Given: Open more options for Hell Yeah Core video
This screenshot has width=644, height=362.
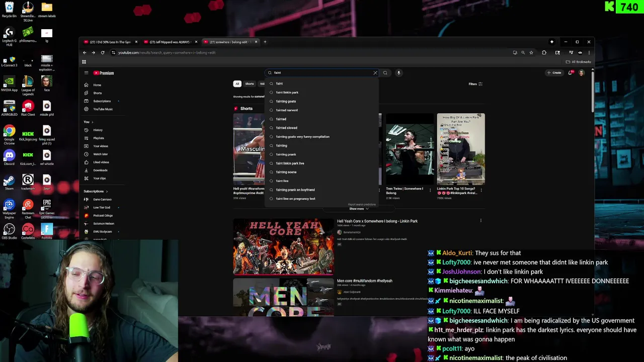Looking at the screenshot, I should (x=480, y=221).
